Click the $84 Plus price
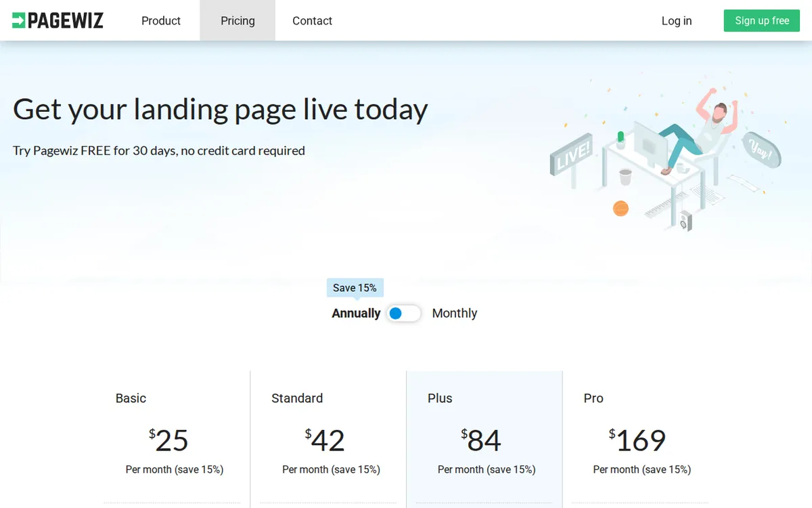The width and height of the screenshot is (812, 508). (x=481, y=440)
